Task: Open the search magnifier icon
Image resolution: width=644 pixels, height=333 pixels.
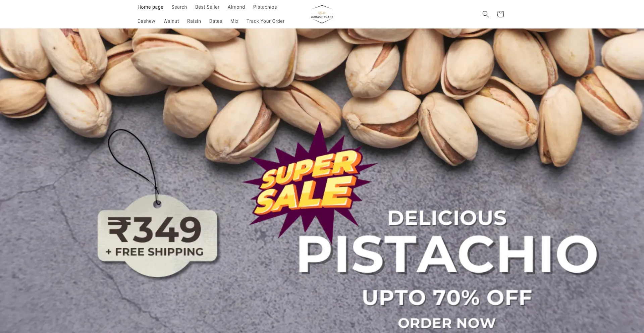Action: [485, 14]
